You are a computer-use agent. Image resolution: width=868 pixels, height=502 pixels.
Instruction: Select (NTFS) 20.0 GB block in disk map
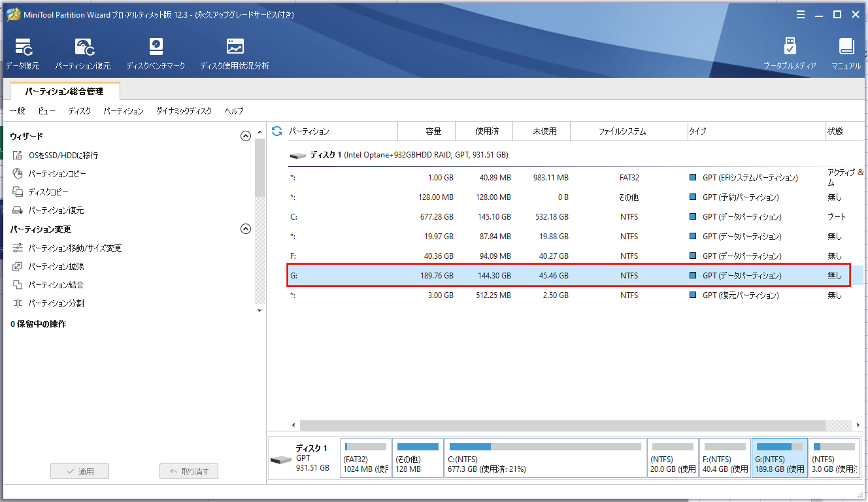(x=673, y=458)
